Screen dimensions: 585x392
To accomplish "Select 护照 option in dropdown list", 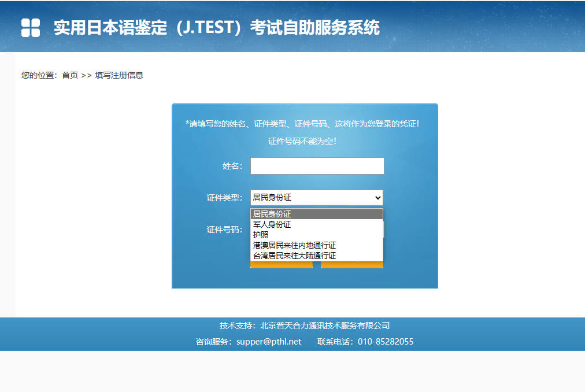I will [317, 235].
